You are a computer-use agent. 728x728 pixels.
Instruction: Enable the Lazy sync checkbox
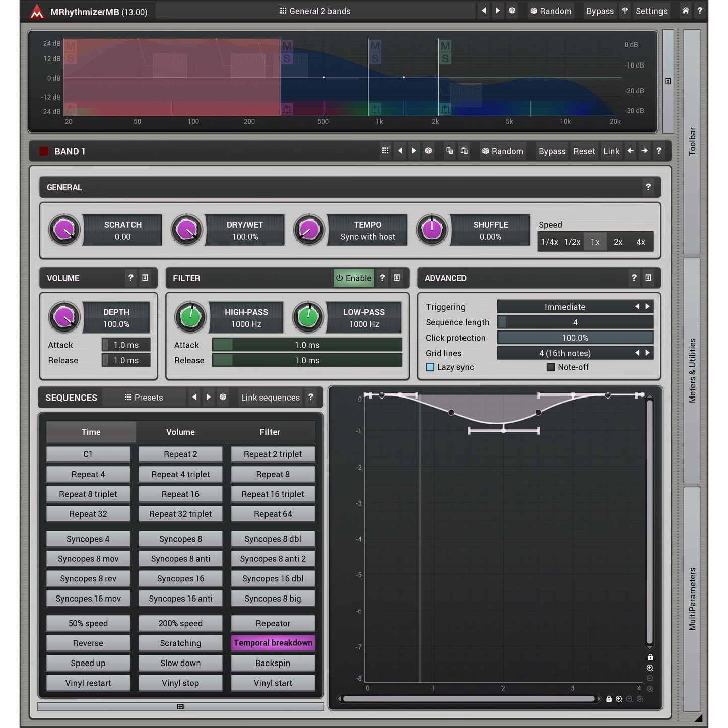click(430, 367)
